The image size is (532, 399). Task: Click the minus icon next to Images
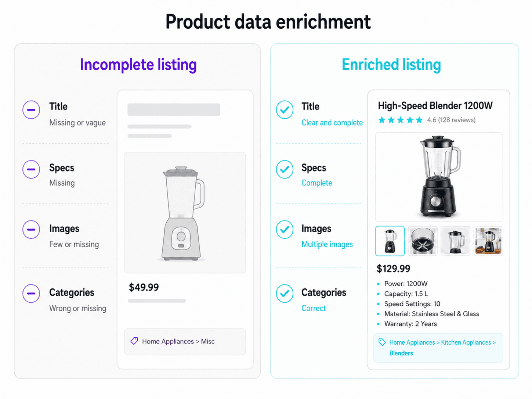point(31,230)
